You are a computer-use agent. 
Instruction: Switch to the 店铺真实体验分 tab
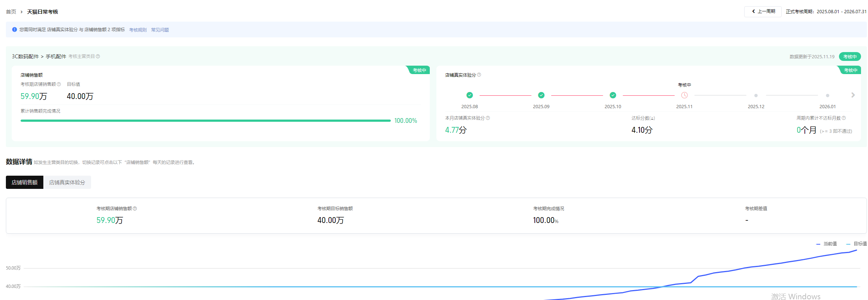[67, 182]
